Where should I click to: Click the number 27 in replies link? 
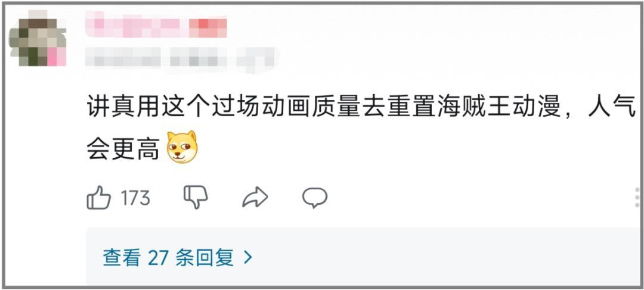point(159,258)
